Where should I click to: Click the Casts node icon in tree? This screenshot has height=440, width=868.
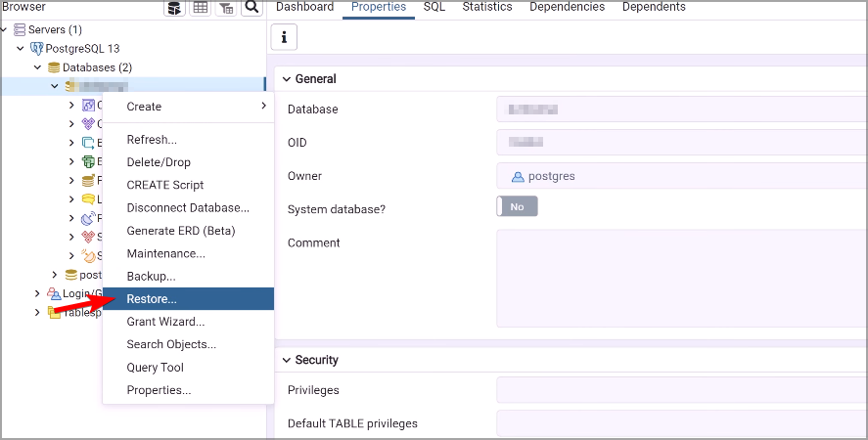[x=88, y=106]
